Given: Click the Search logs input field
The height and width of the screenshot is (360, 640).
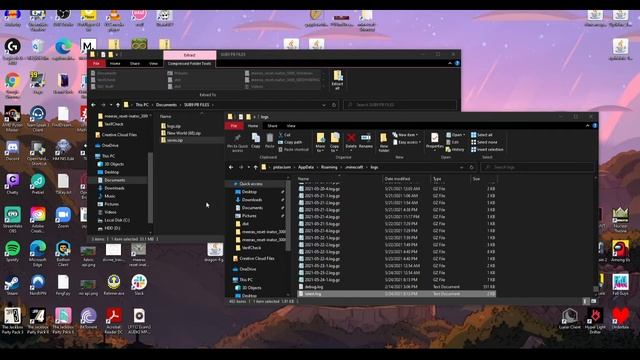Looking at the screenshot, I should coord(538,167).
